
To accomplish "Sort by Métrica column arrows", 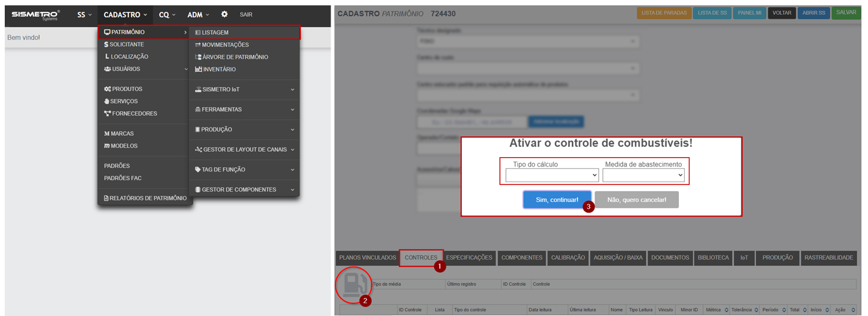I will click(x=725, y=310).
